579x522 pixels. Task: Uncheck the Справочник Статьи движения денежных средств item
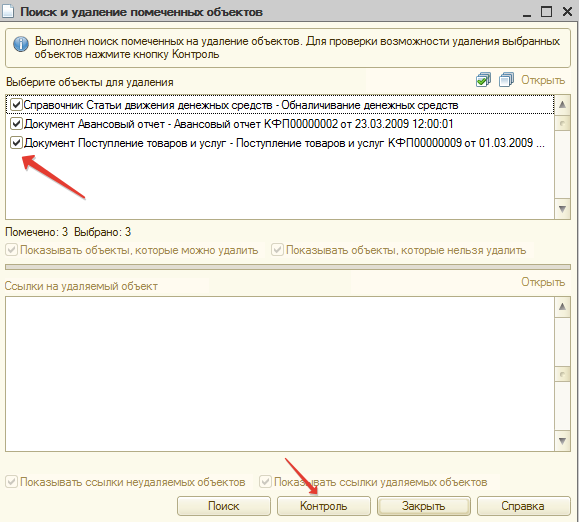point(16,105)
